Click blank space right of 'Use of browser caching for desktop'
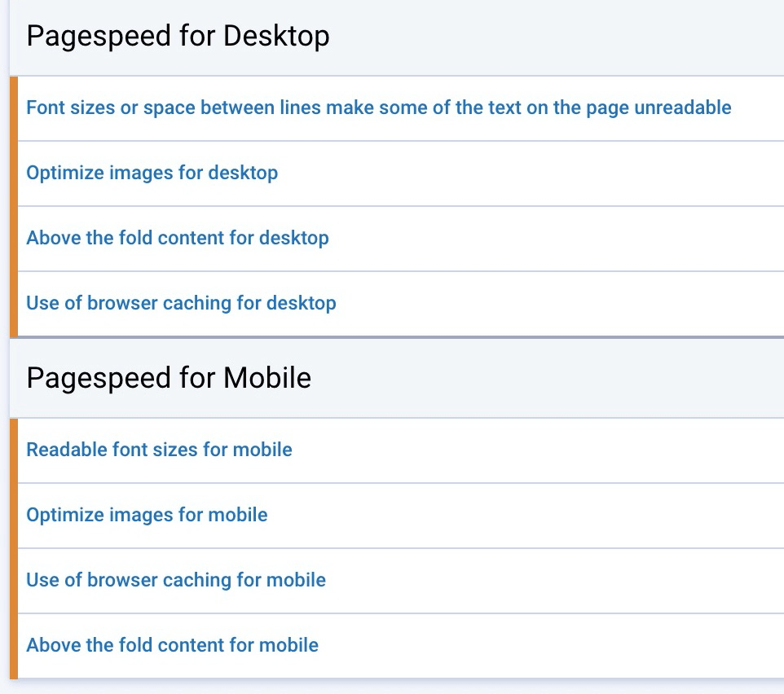 [560, 304]
